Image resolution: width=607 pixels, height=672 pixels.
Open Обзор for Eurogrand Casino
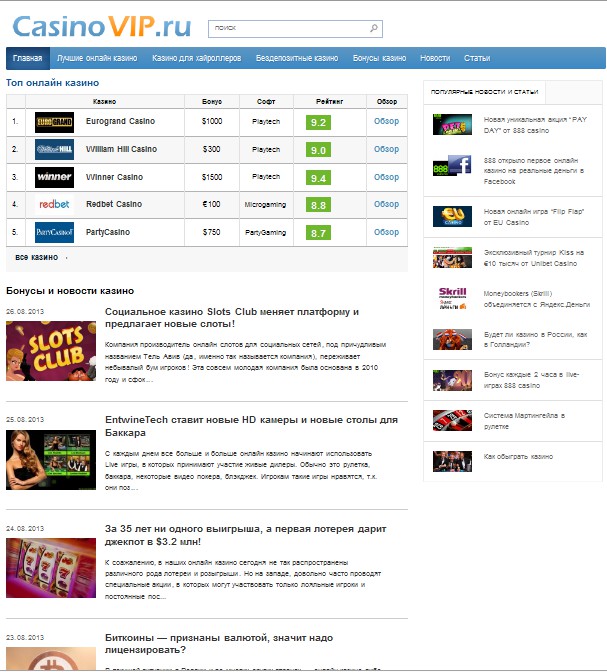click(x=386, y=121)
